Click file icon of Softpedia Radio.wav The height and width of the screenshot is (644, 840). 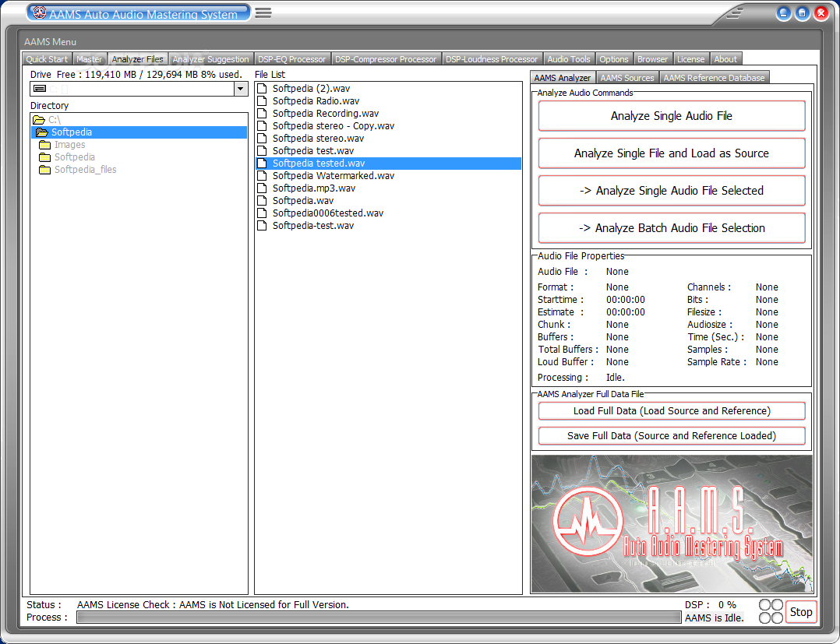click(x=262, y=100)
